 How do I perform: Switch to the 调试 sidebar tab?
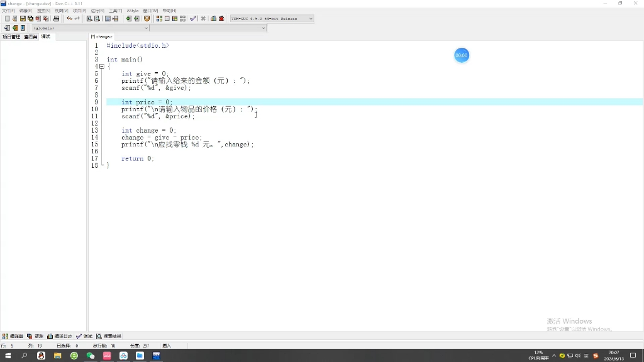45,36
